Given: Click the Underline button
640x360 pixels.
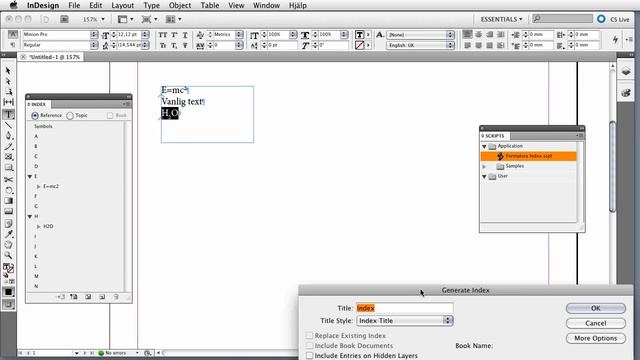Looking at the screenshot, I should (185, 35).
